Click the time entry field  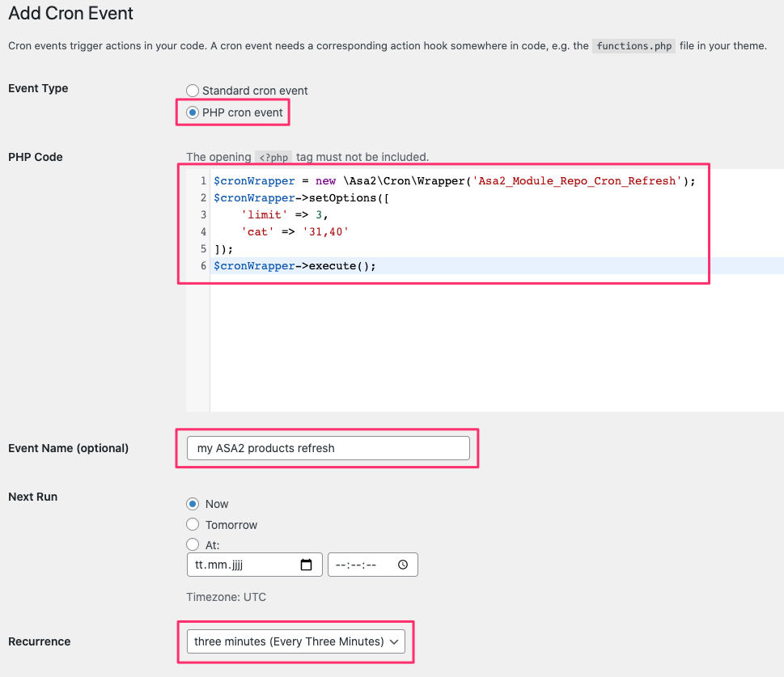click(x=360, y=564)
